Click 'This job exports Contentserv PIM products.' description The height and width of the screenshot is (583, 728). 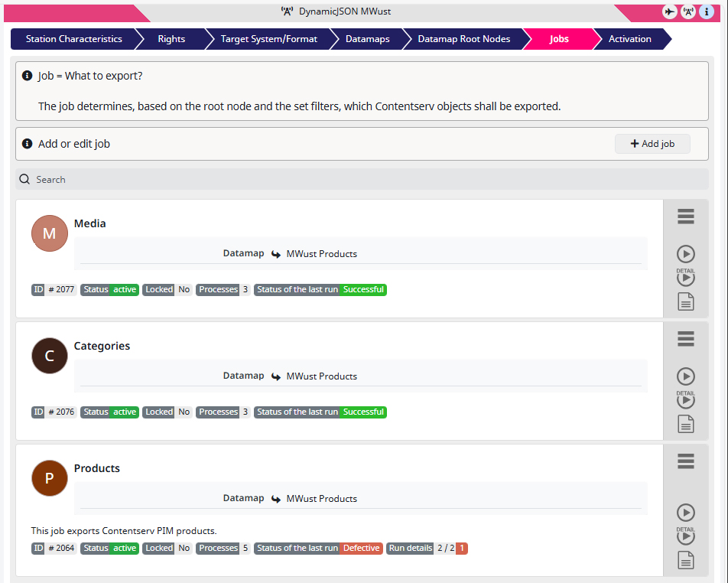(x=124, y=531)
